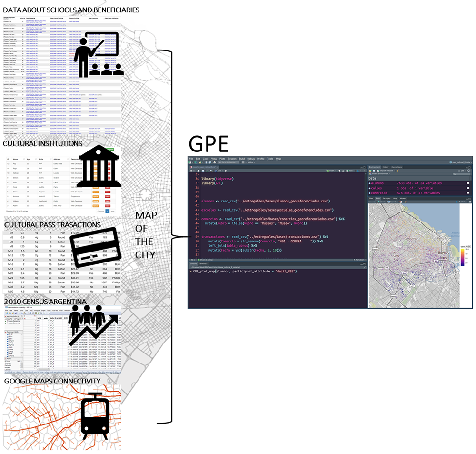Viewport: 476px width, 454px height.
Task: Jump to the next chunk with the down-arrow icon
Action: 343,171
